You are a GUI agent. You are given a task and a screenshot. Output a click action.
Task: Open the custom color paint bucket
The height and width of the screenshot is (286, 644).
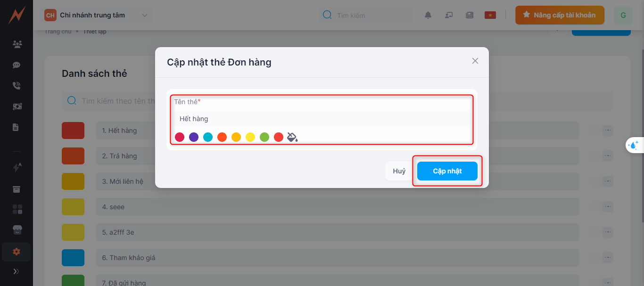coord(292,137)
